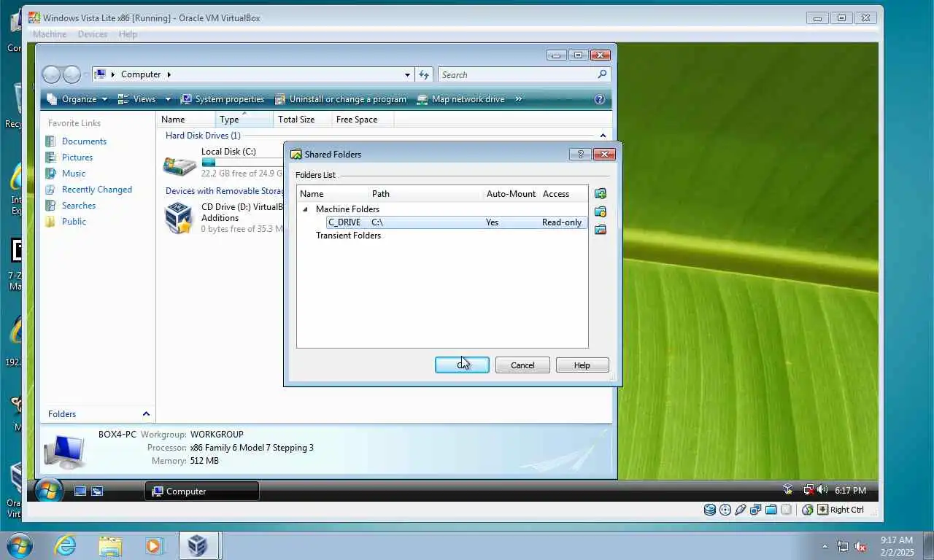
Task: Click Map network drive toolbar item
Action: (460, 99)
